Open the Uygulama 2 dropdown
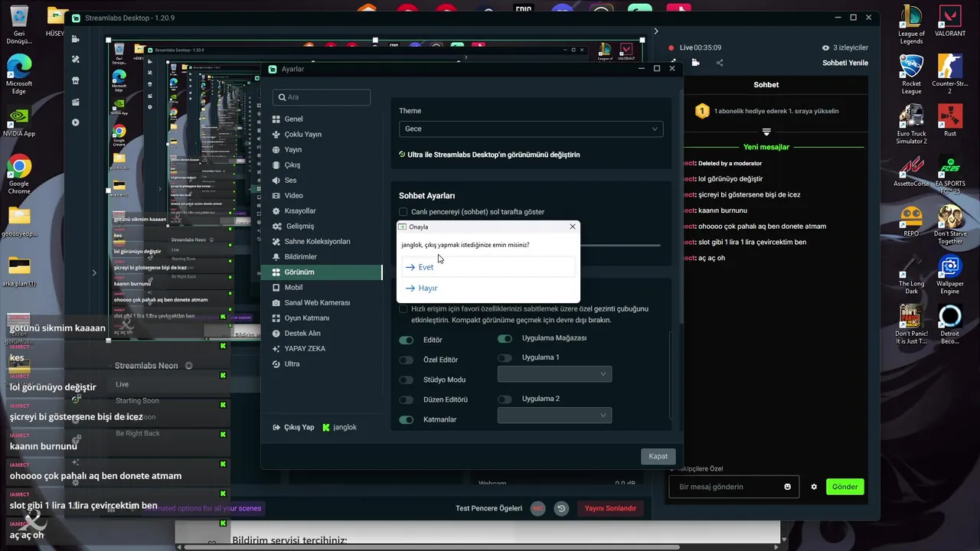Viewport: 980px width, 551px height. coord(554,415)
